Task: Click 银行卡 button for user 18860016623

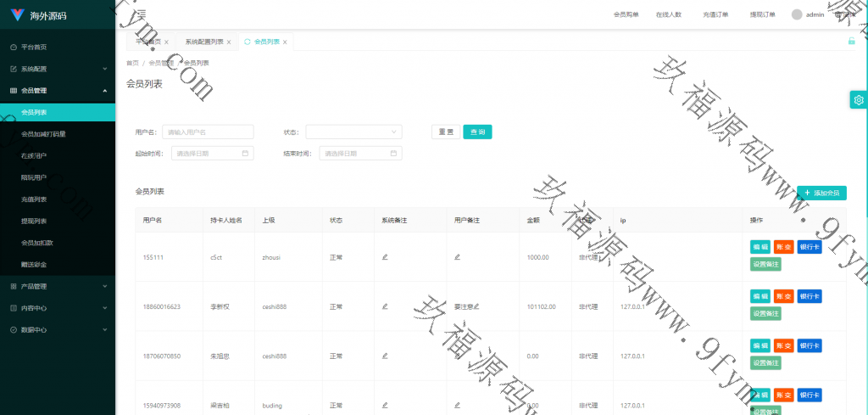Action: point(809,296)
